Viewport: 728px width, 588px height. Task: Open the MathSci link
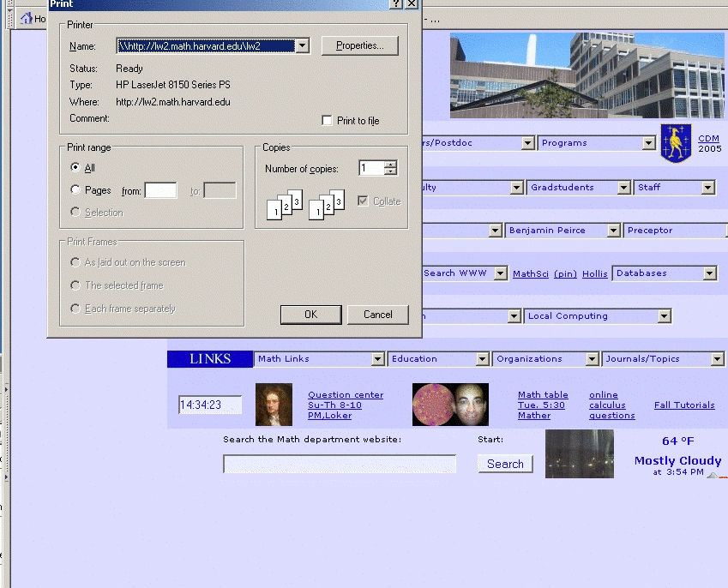tap(530, 274)
